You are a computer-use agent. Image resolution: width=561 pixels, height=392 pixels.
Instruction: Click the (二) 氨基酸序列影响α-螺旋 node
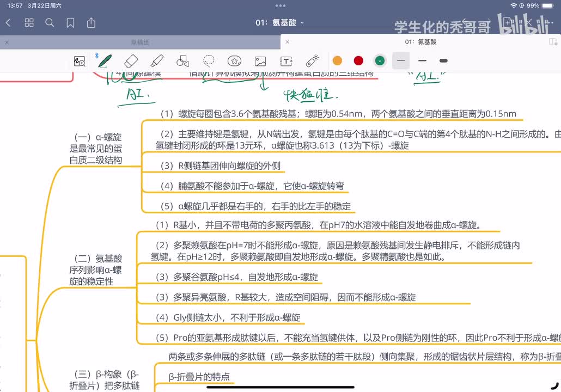(95, 270)
